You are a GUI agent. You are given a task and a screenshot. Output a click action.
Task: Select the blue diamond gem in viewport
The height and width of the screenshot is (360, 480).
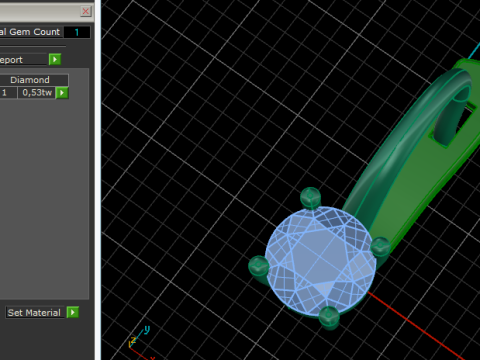point(320,261)
